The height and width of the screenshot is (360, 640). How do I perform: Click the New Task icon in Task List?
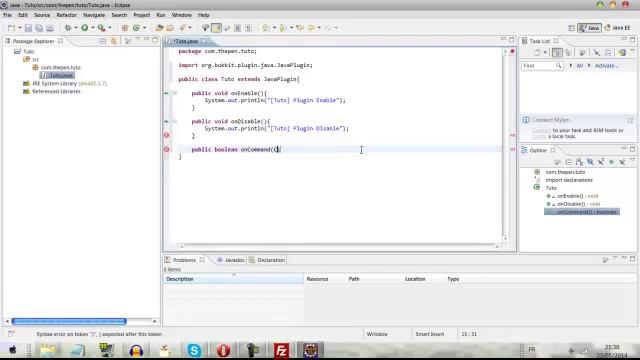coord(537,53)
